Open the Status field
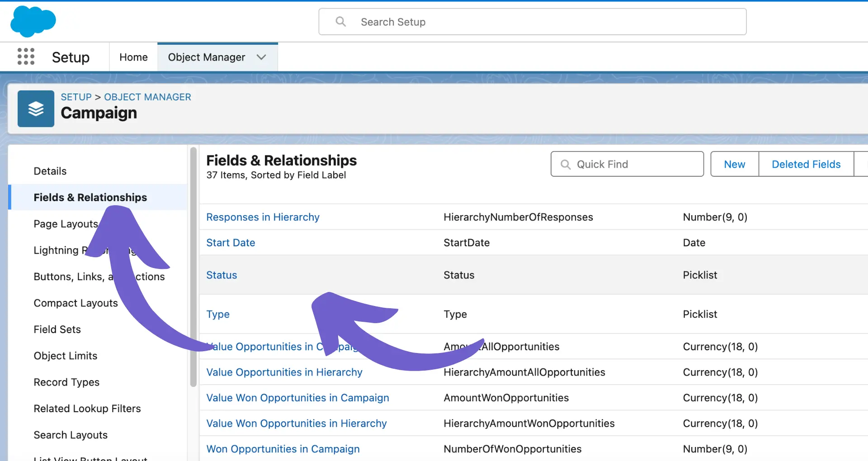The height and width of the screenshot is (461, 868). point(222,275)
